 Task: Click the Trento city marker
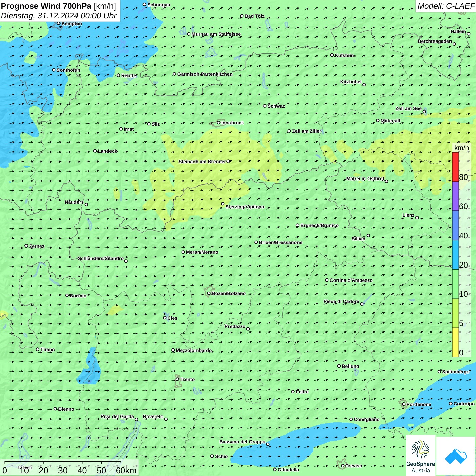(x=177, y=379)
